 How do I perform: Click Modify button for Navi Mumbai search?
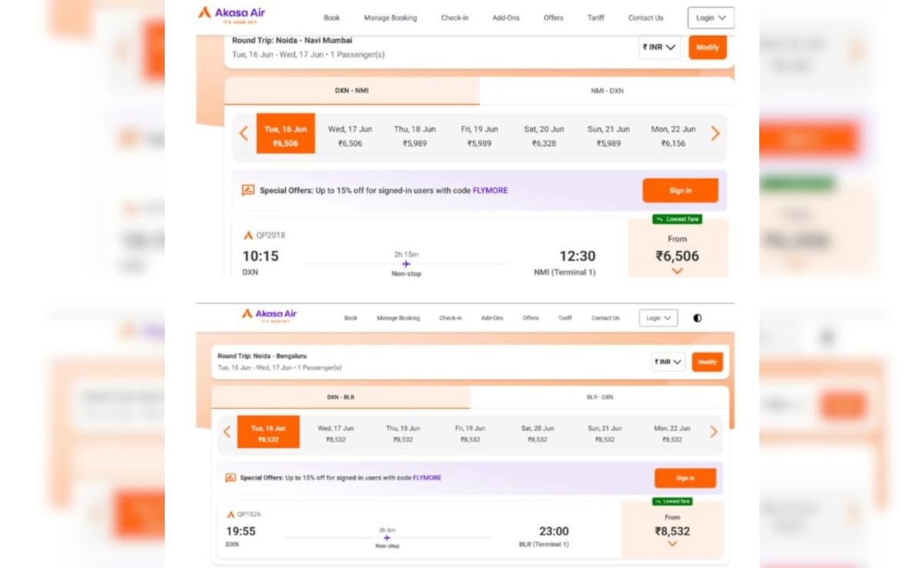(708, 47)
